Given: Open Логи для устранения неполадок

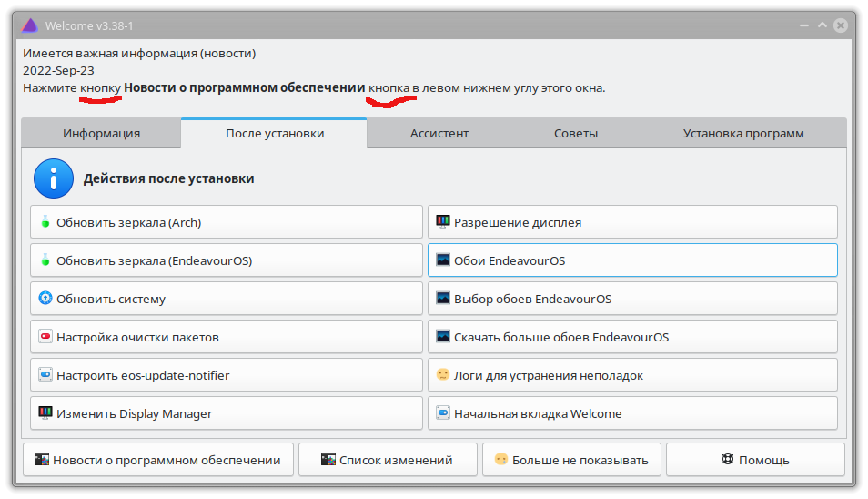Looking at the screenshot, I should 632,375.
